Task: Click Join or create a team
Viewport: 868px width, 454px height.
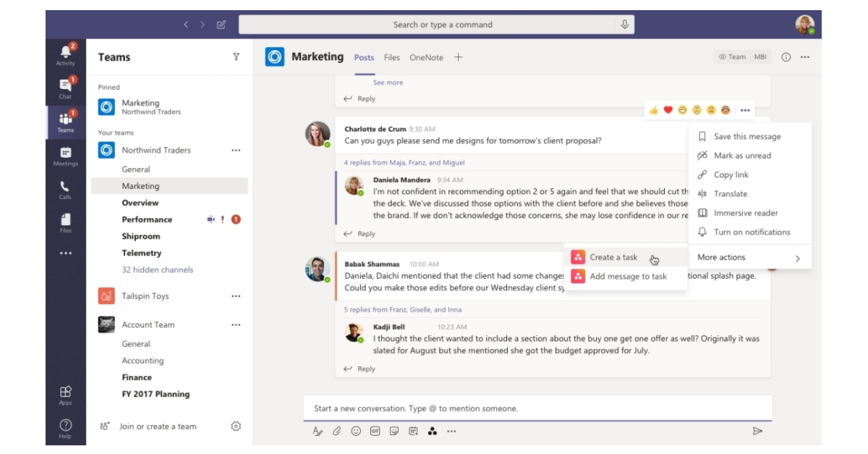Action: 158,426
